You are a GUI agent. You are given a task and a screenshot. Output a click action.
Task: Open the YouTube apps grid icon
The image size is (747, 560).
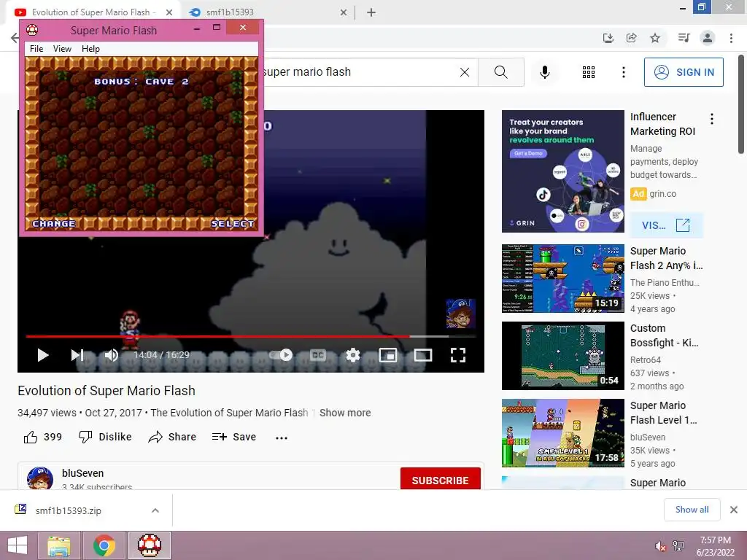point(589,72)
